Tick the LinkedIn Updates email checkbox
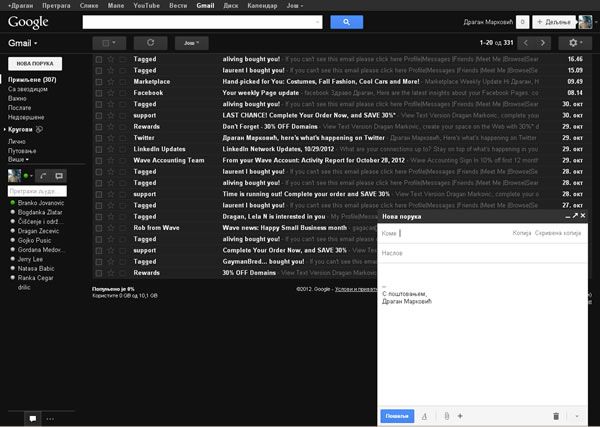600x427 pixels. 99,149
